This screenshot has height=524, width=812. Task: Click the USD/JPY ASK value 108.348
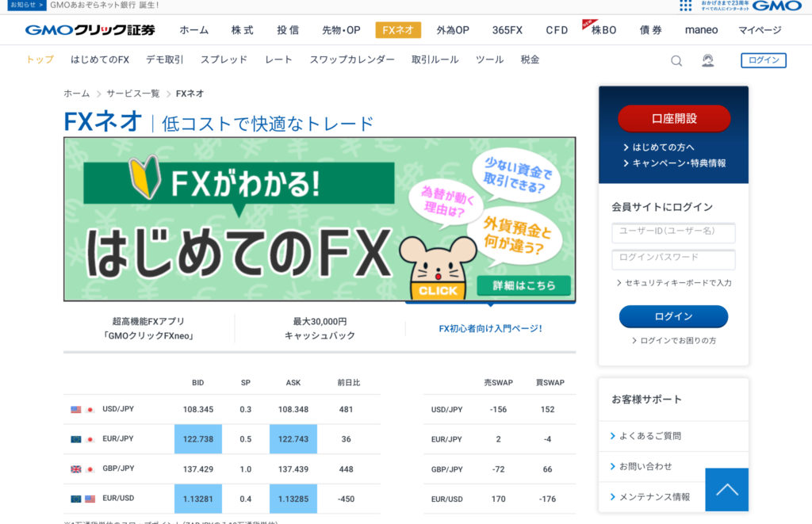click(293, 409)
